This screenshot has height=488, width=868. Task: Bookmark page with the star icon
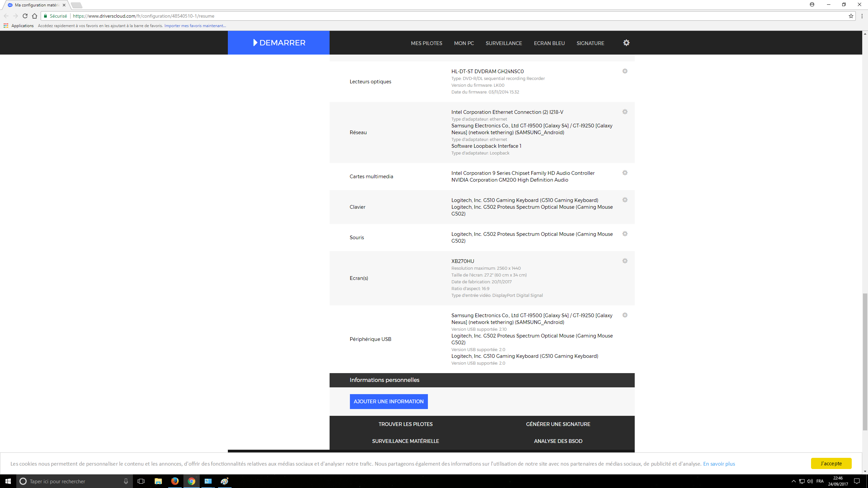click(851, 16)
